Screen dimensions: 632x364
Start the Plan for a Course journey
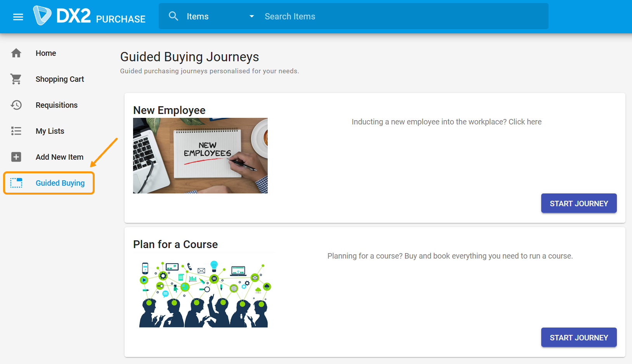click(x=578, y=338)
